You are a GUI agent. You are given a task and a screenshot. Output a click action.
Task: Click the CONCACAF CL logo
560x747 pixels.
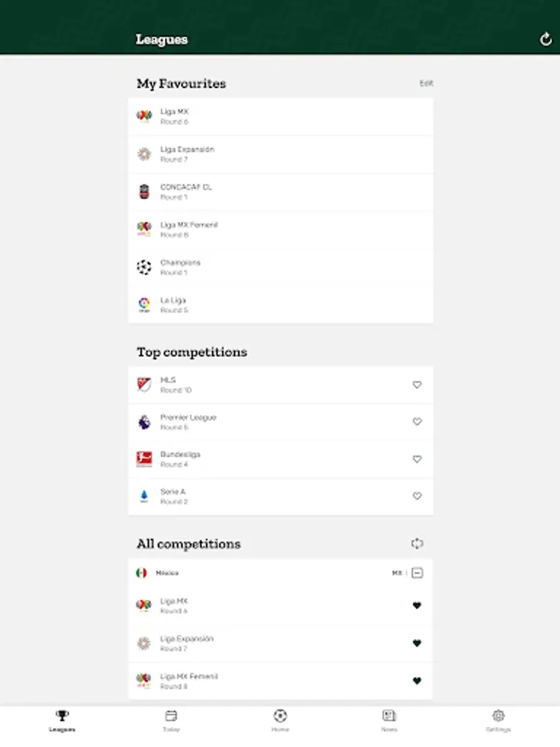[x=144, y=192]
